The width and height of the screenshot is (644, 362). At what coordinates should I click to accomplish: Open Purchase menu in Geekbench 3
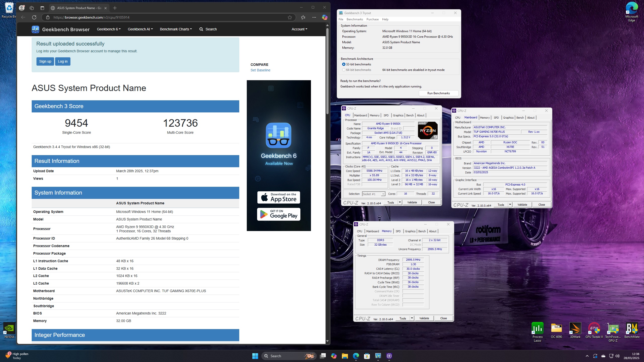click(373, 19)
